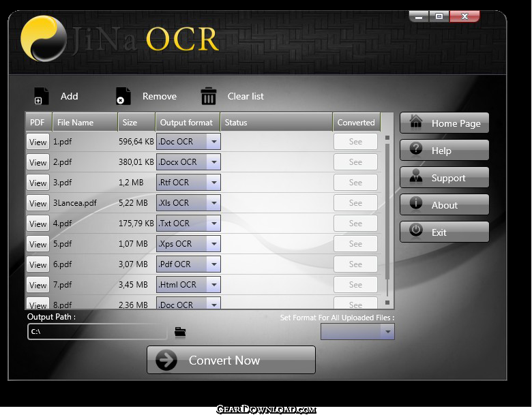This screenshot has height=415, width=532.
Task: Open the Help button
Action: pyautogui.click(x=445, y=150)
